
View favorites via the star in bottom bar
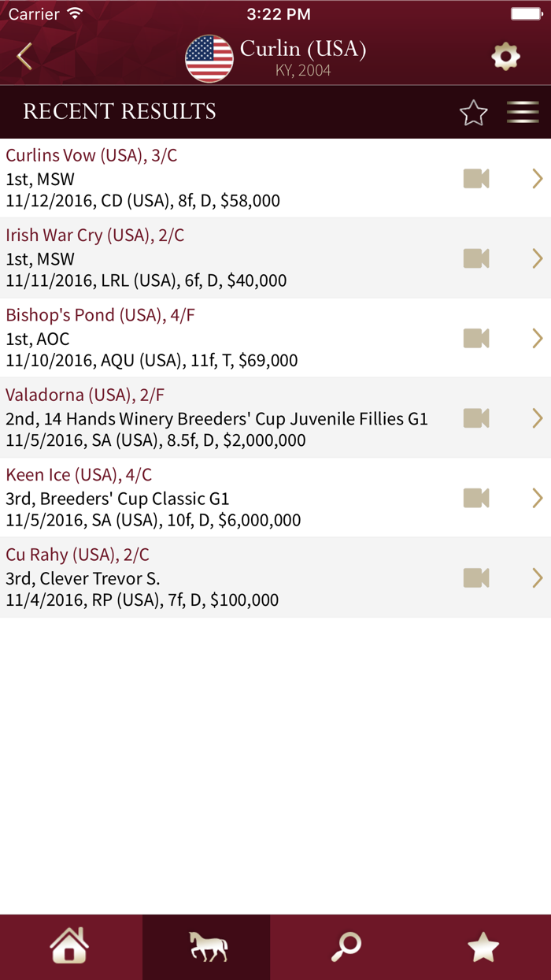click(482, 947)
